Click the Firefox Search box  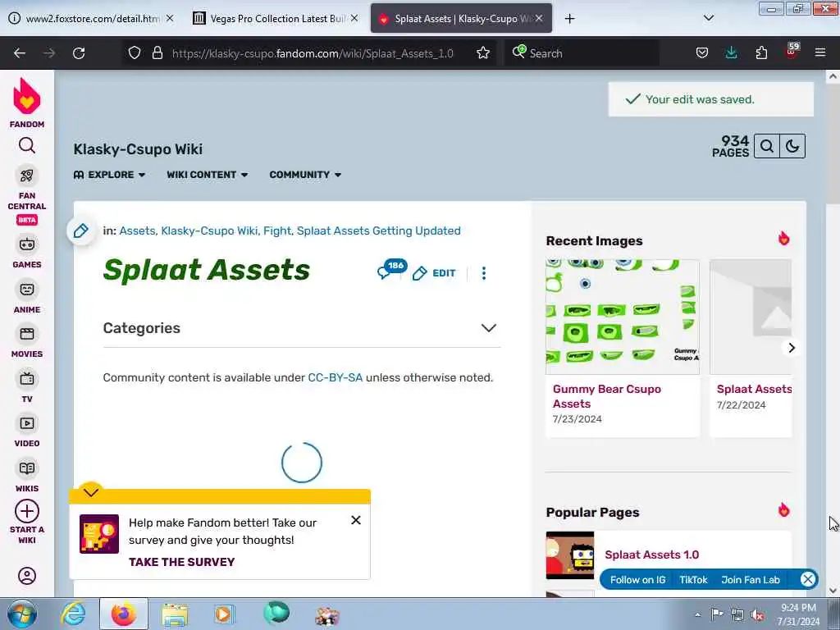click(582, 53)
